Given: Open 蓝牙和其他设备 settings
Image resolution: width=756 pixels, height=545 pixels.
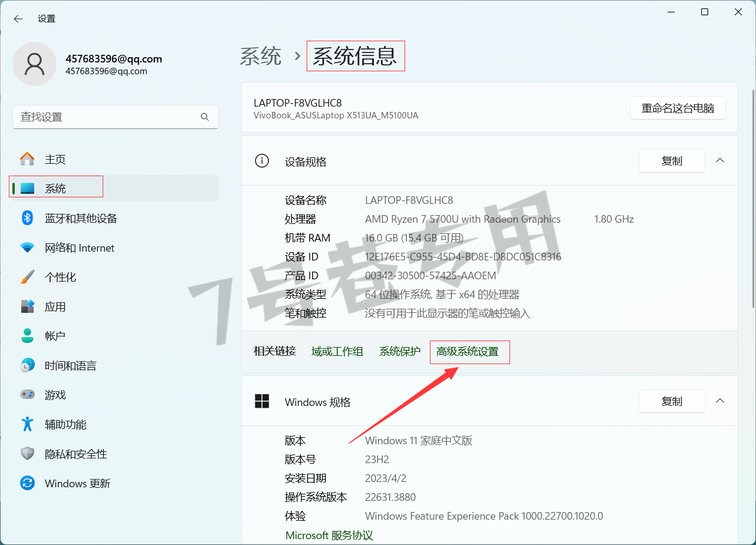Looking at the screenshot, I should pyautogui.click(x=116, y=218).
